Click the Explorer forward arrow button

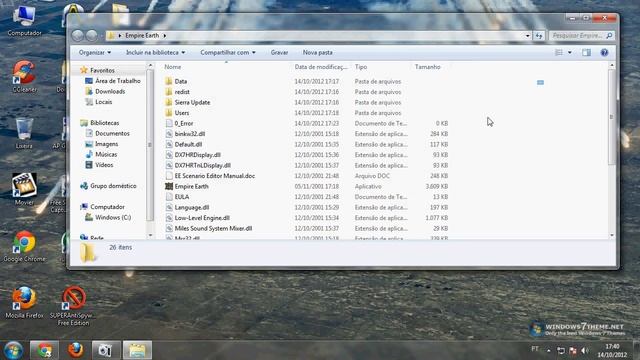91,36
